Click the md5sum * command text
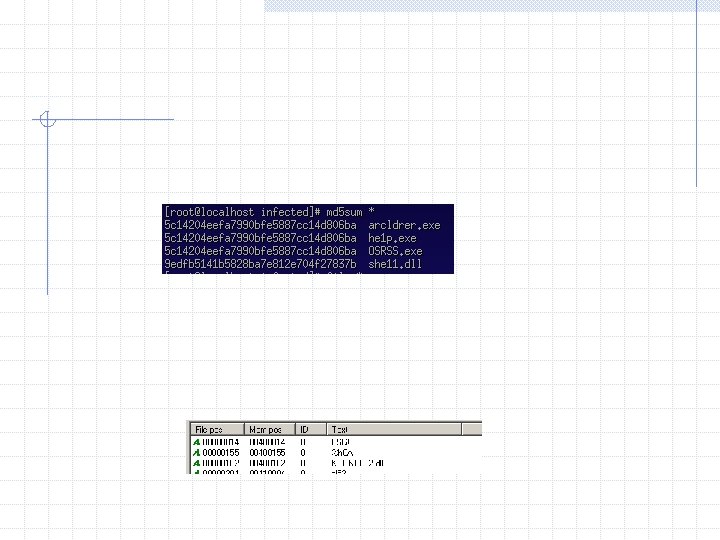This screenshot has height=540, width=720. [x=350, y=212]
